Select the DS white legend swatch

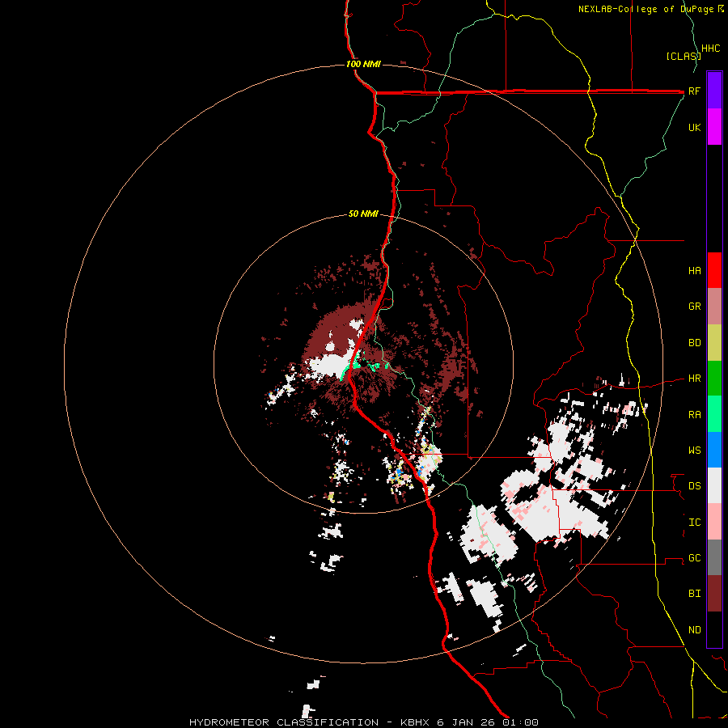click(x=714, y=485)
